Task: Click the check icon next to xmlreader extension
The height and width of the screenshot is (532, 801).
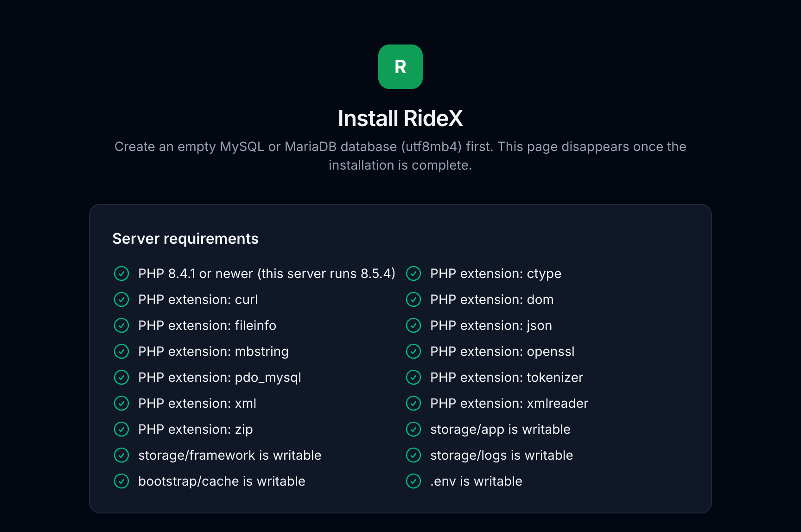Action: (413, 403)
